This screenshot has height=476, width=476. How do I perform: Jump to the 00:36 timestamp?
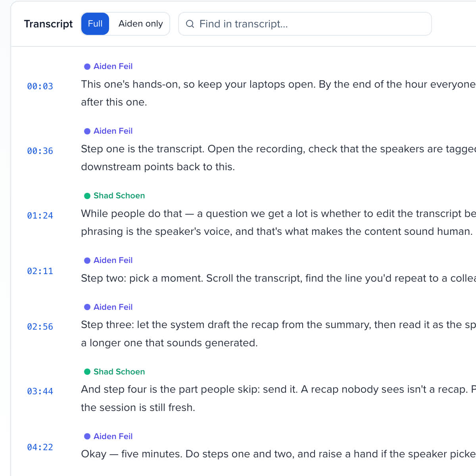click(x=40, y=151)
